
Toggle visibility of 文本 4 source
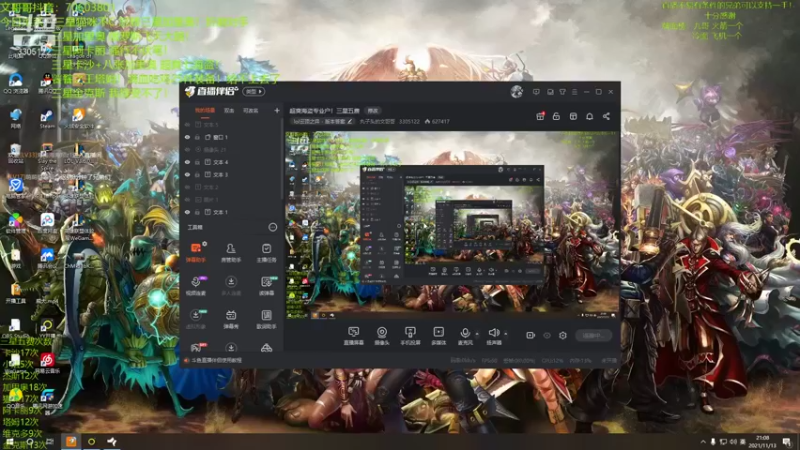tap(187, 162)
